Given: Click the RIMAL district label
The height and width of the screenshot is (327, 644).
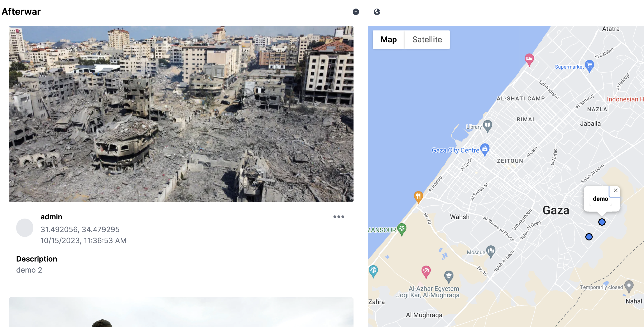Looking at the screenshot, I should coord(526,119).
